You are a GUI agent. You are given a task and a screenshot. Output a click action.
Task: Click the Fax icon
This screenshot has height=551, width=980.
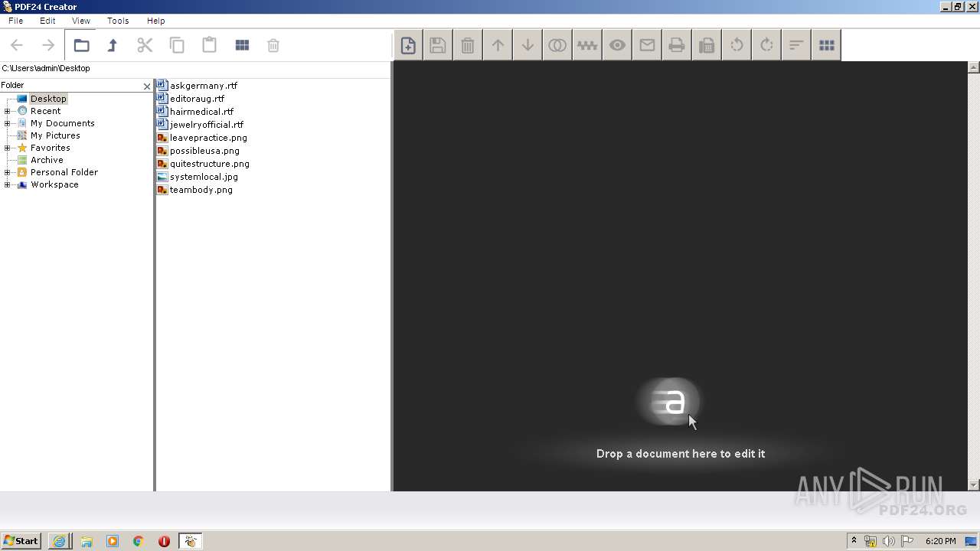click(x=707, y=45)
